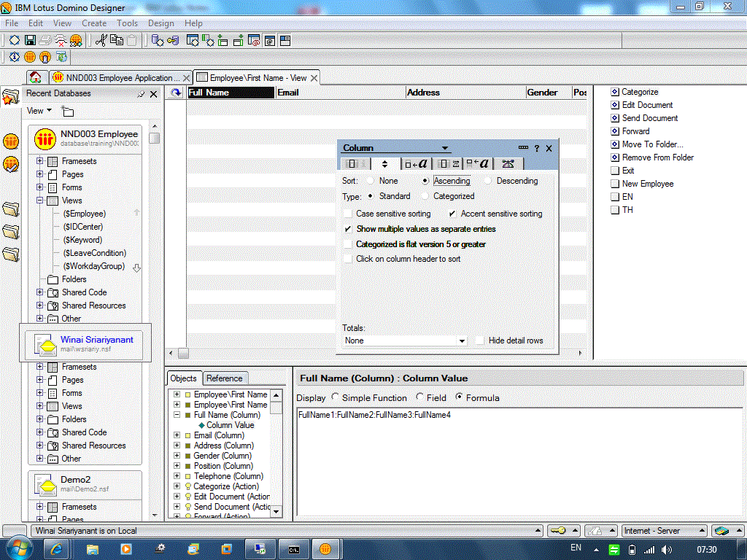The height and width of the screenshot is (560, 747).
Task: Click the view design horizontal scrollbar thumb
Action: click(x=183, y=354)
